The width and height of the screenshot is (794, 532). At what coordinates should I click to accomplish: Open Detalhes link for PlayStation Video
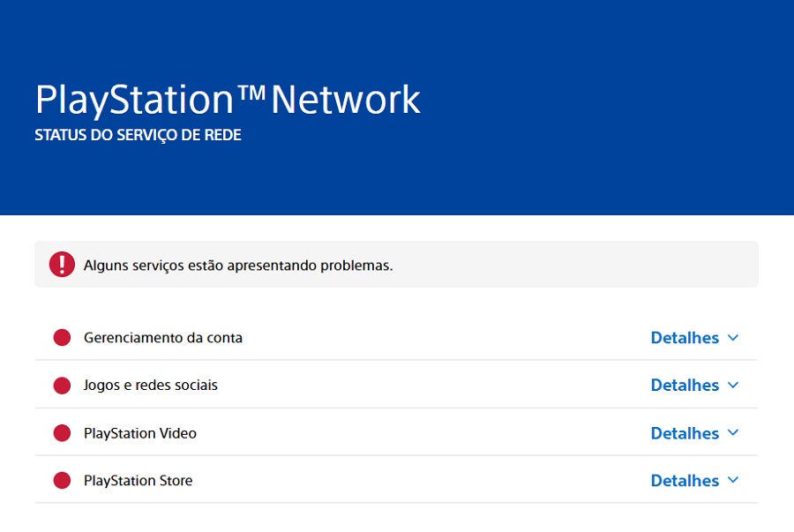(x=685, y=433)
